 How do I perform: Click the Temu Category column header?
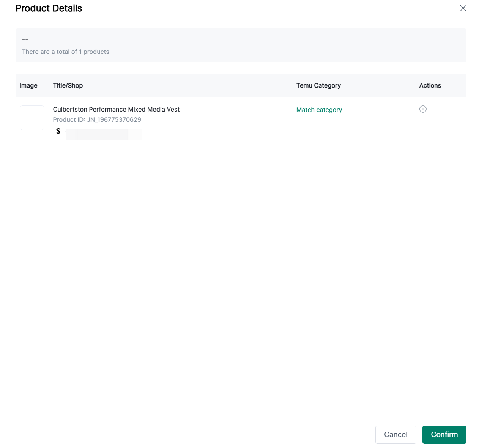point(318,86)
